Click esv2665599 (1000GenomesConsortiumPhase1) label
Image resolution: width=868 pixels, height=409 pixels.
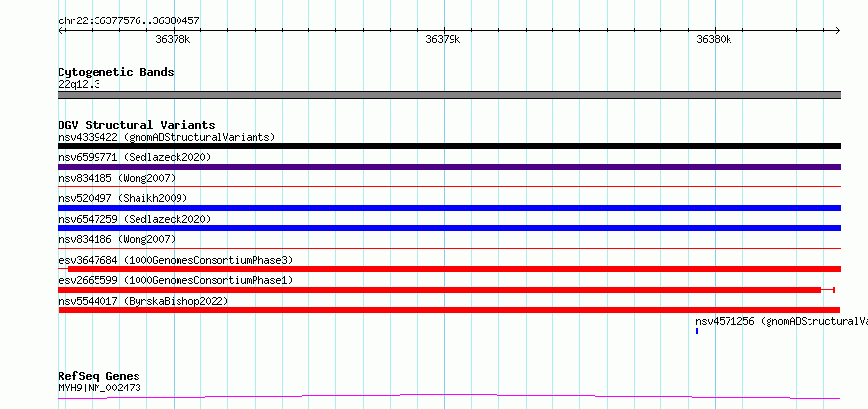[x=176, y=280]
